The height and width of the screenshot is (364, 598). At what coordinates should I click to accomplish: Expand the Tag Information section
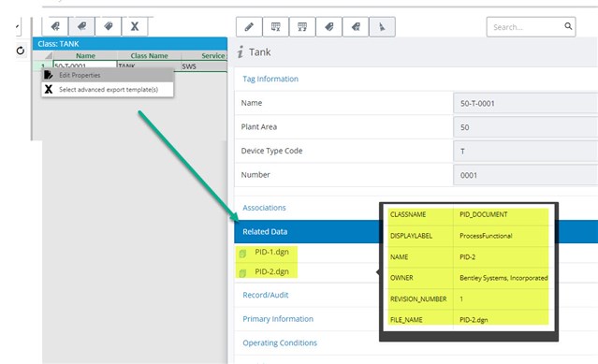click(x=270, y=79)
